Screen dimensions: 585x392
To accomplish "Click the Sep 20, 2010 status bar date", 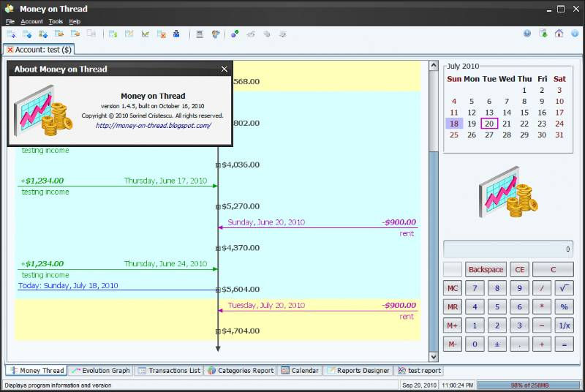I will coord(419,385).
